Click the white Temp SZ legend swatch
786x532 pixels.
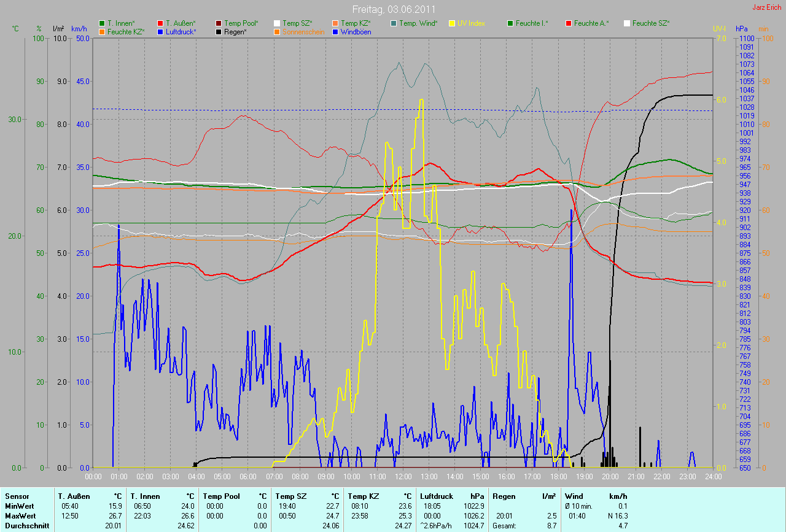(277, 23)
